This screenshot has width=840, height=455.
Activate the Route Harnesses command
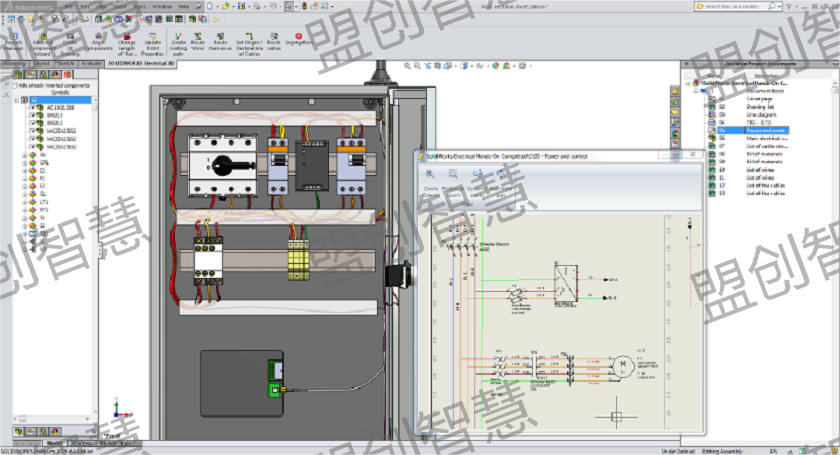tap(220, 42)
